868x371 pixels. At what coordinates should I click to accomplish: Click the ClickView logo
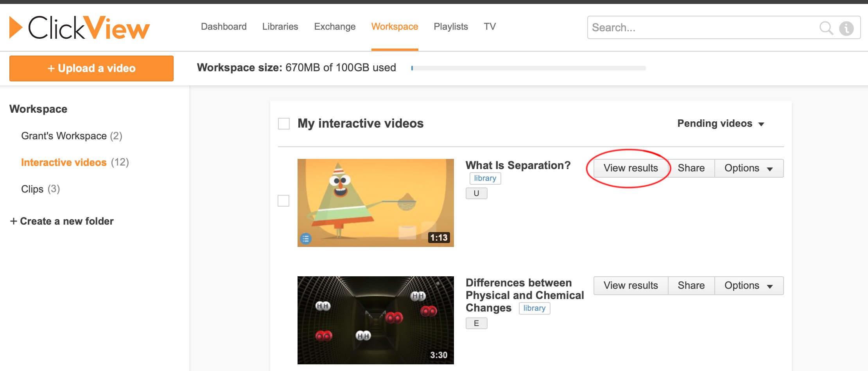coord(79,28)
